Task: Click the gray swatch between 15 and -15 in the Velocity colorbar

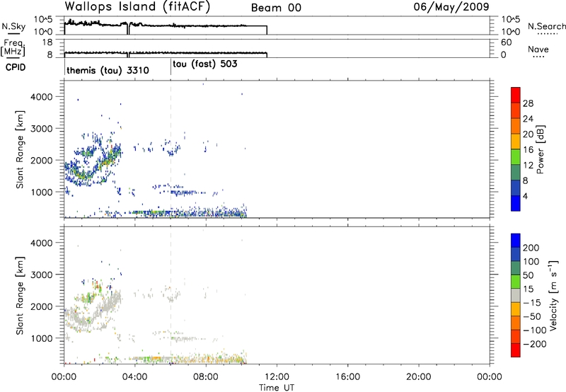Action: click(516, 295)
